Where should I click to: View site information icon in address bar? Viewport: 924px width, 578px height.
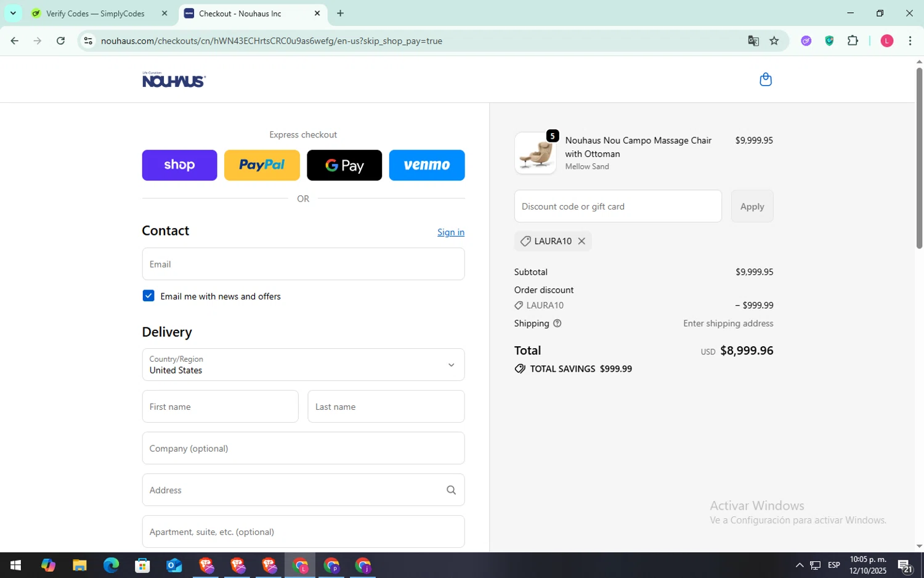coord(88,41)
